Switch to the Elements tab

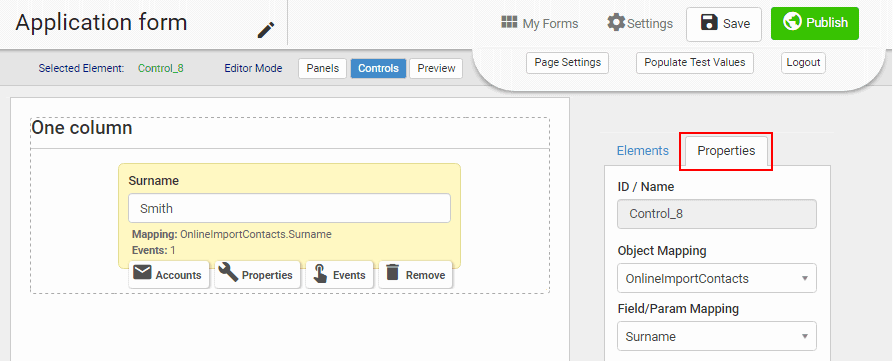pyautogui.click(x=642, y=150)
